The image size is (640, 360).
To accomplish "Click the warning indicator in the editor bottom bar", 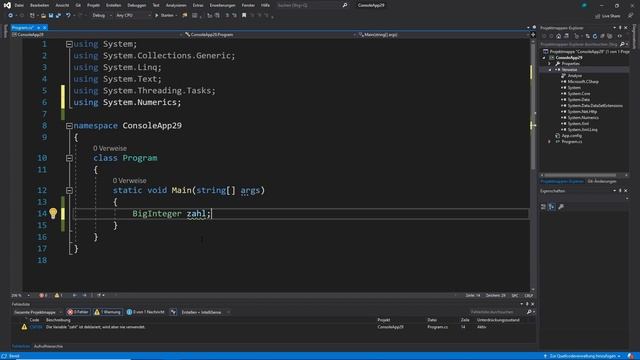I will click(x=58, y=295).
